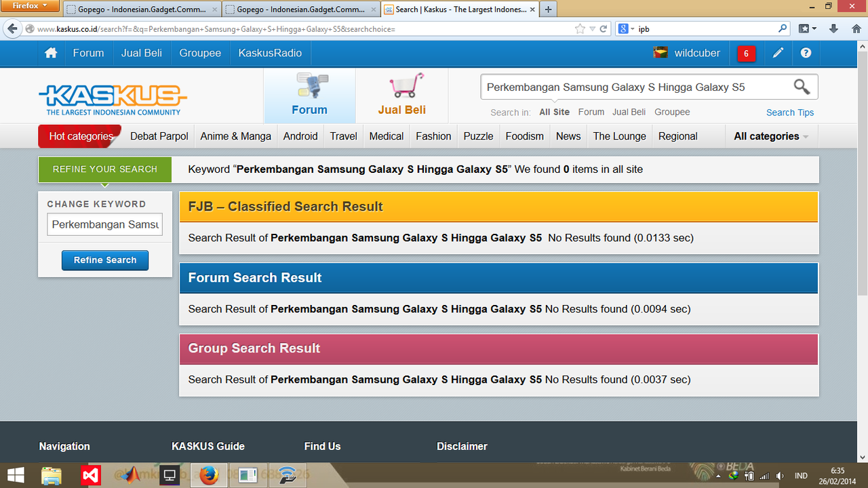Select the All Site search scope

(x=555, y=112)
